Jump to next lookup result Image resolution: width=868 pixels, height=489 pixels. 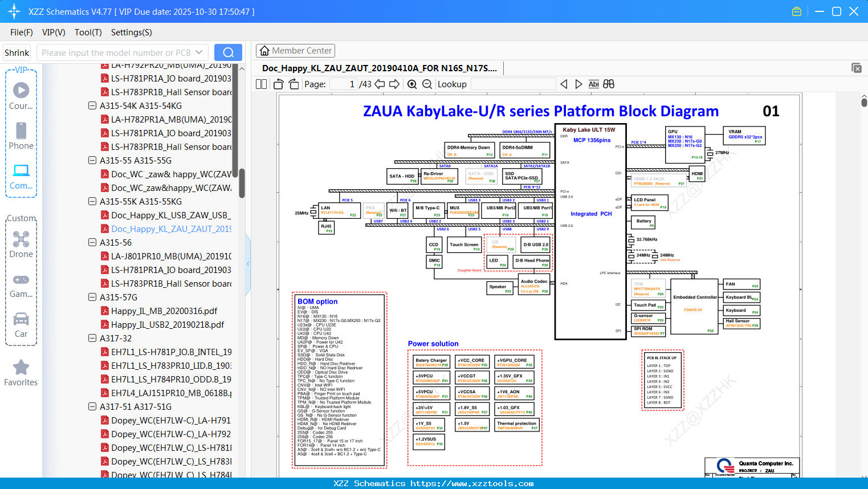tap(578, 84)
